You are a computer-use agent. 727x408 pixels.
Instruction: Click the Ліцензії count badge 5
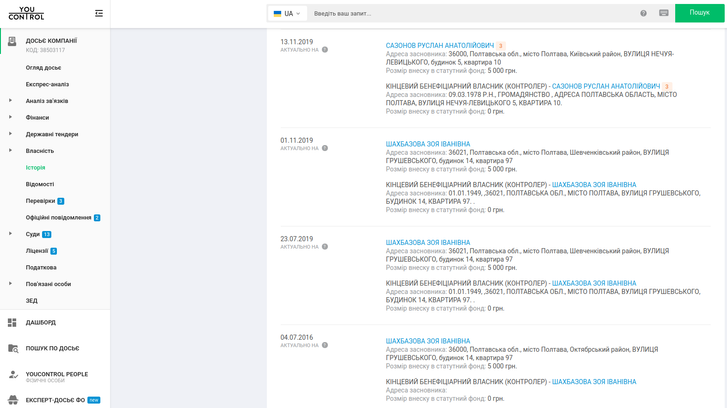53,251
